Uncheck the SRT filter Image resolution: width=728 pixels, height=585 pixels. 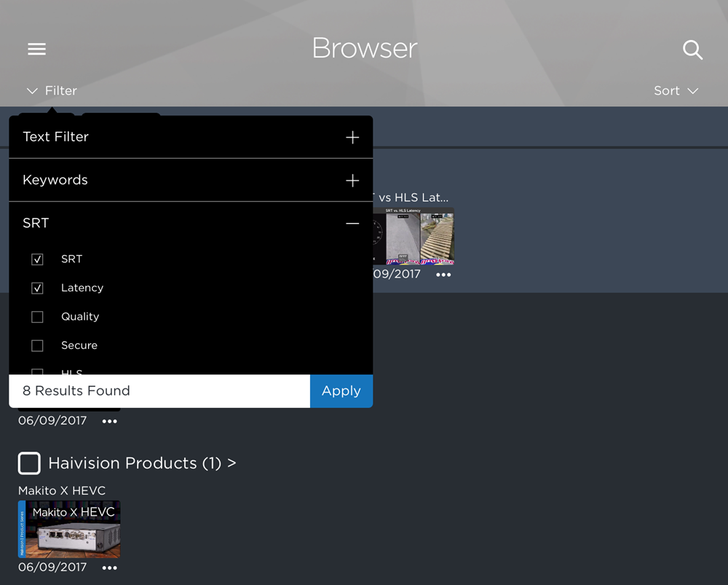(37, 259)
